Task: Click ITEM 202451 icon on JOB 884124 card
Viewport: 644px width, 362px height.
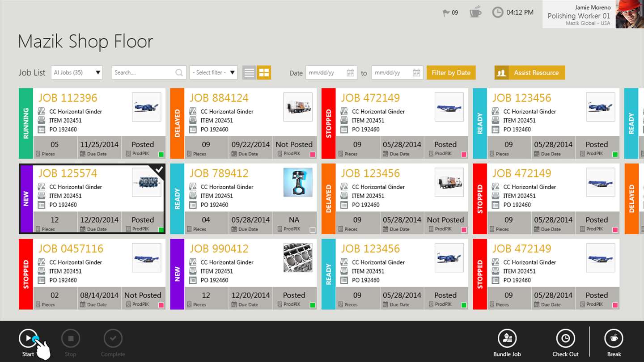Action: 193,120
